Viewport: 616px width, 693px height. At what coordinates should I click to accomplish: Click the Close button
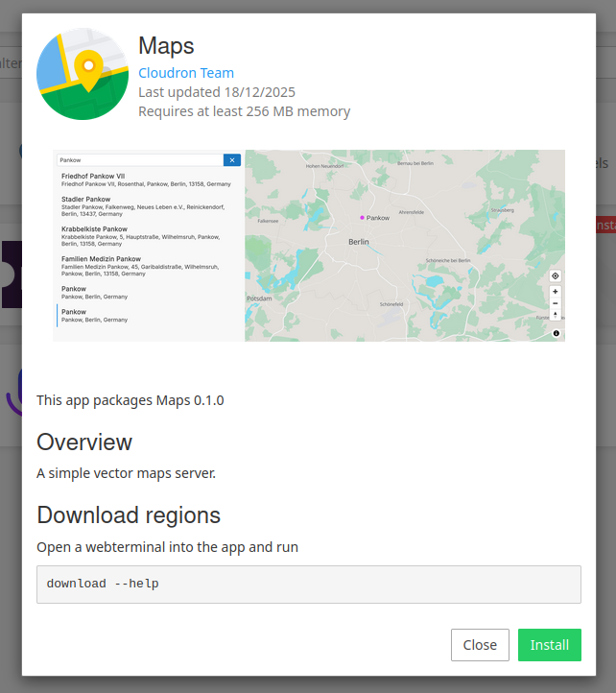pos(480,645)
